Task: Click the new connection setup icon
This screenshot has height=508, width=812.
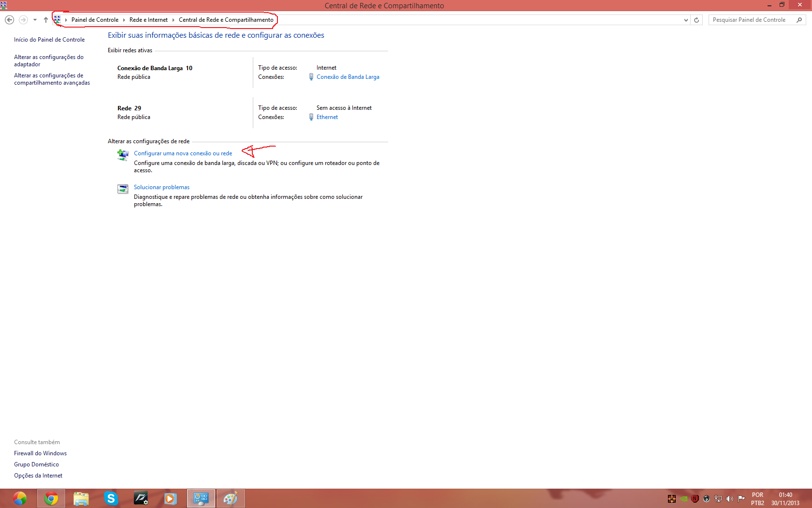Action: coord(123,155)
